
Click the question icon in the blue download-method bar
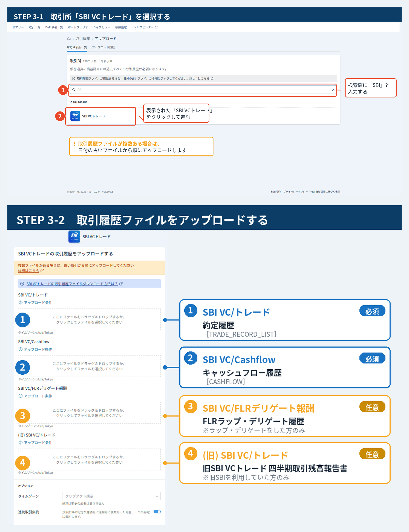pyautogui.click(x=22, y=284)
